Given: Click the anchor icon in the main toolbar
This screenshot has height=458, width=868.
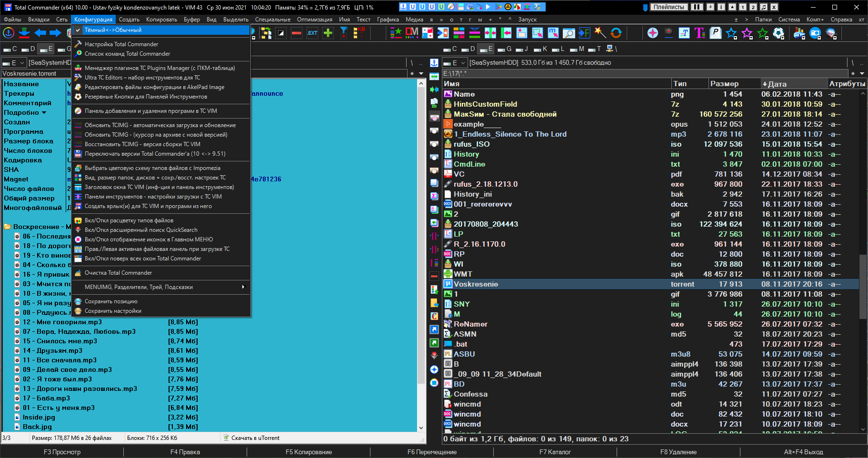Looking at the screenshot, I should click(x=9, y=33).
